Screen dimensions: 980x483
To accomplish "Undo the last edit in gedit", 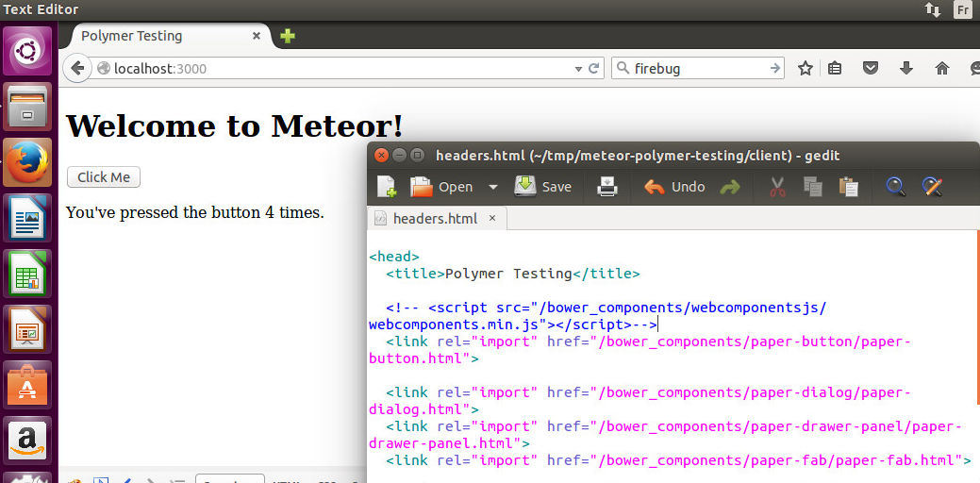I will 674,187.
